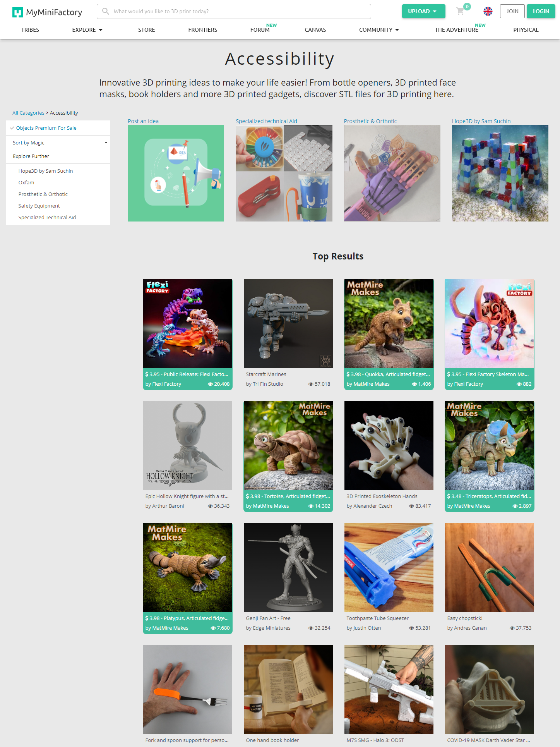
Task: Click the eye views icon on Toothpaste Tube Squeezer
Action: click(411, 628)
